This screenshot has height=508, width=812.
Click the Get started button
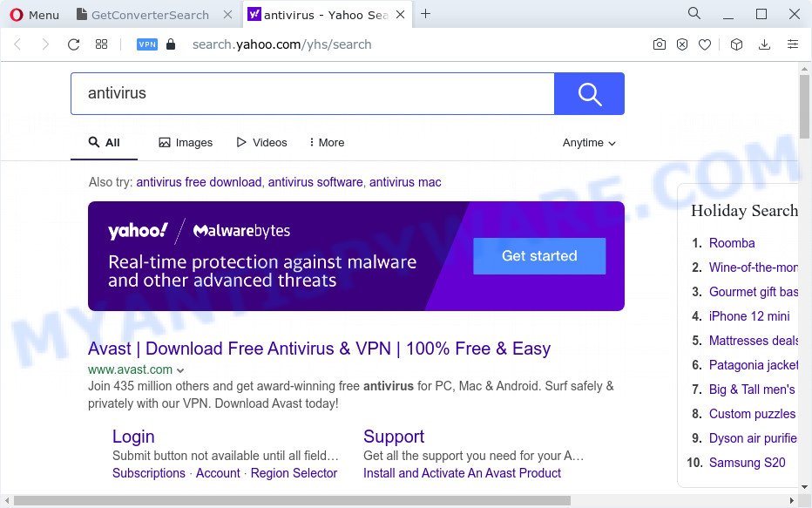539,256
